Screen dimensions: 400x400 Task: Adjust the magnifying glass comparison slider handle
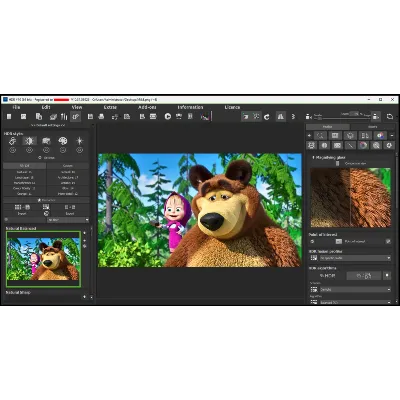[x=337, y=163]
